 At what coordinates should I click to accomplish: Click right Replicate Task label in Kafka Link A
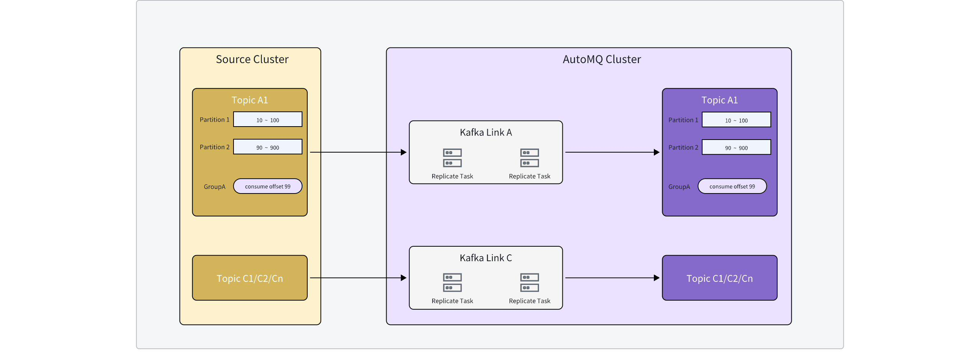(529, 176)
